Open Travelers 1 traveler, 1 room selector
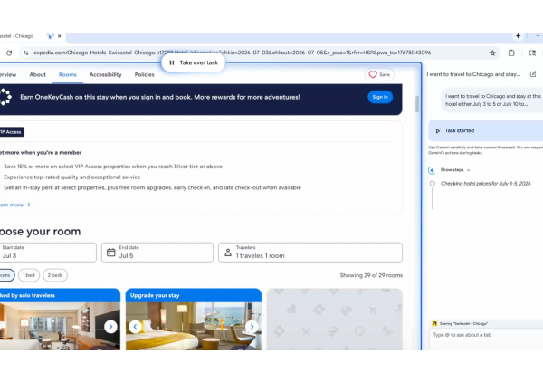This screenshot has height=392, width=543. 310,252
